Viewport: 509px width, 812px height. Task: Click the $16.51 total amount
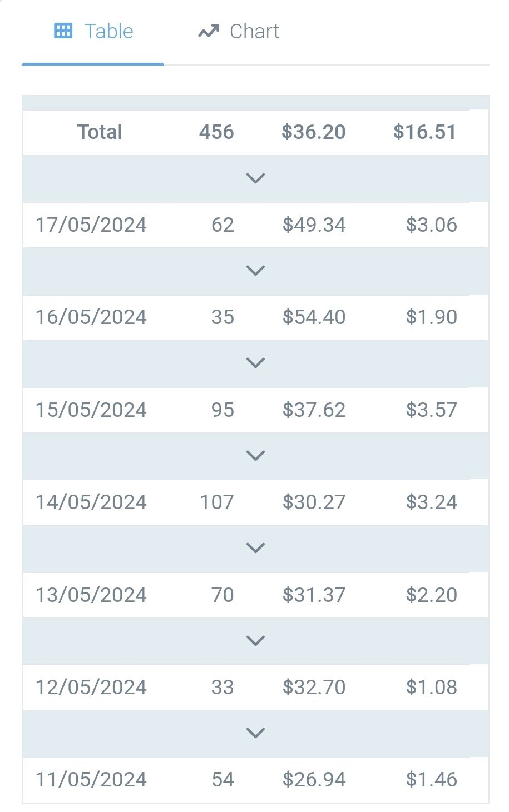coord(424,132)
